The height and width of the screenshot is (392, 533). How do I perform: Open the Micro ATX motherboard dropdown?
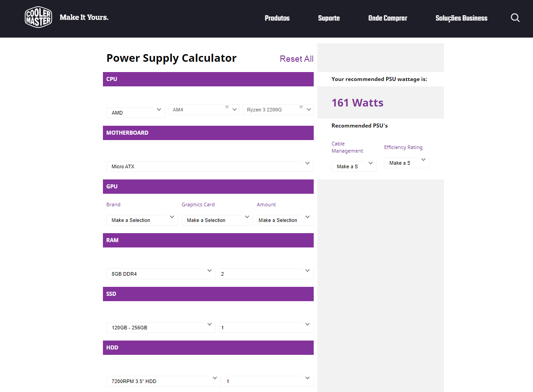click(x=210, y=166)
